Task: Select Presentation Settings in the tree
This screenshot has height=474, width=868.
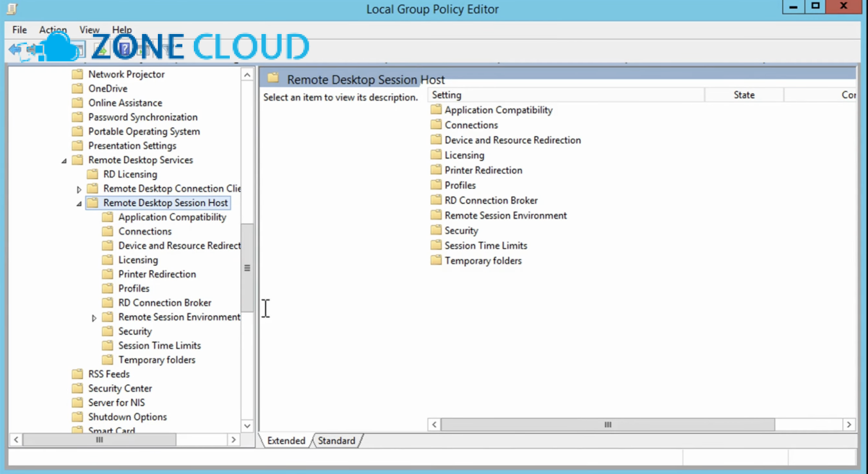Action: pos(132,146)
